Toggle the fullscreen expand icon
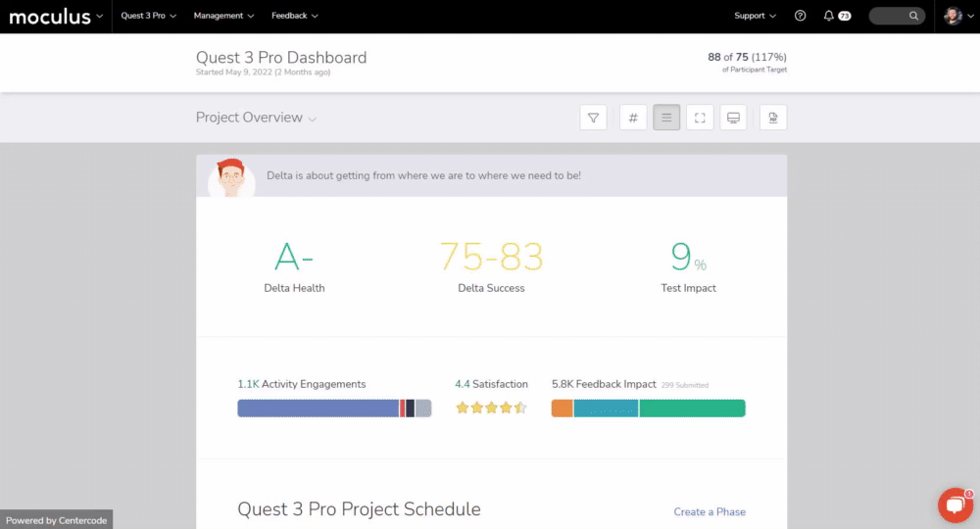 point(700,118)
